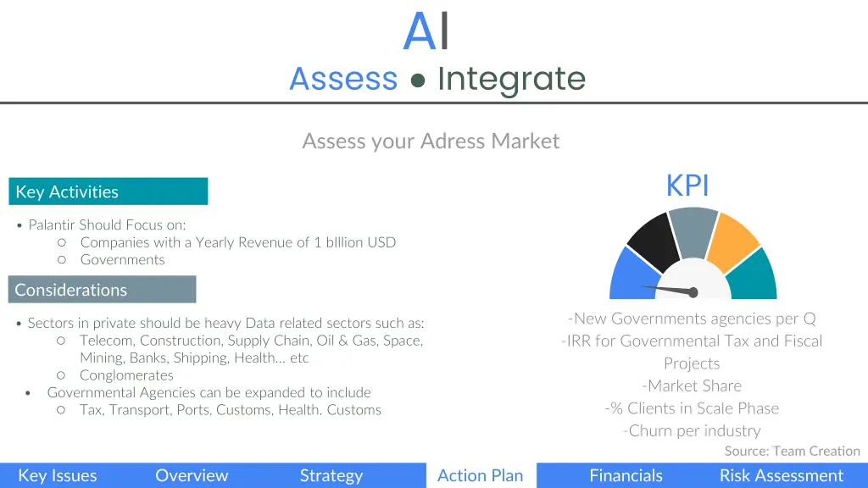Click the Conglomerates bullet item
The height and width of the screenshot is (488, 868).
click(126, 375)
